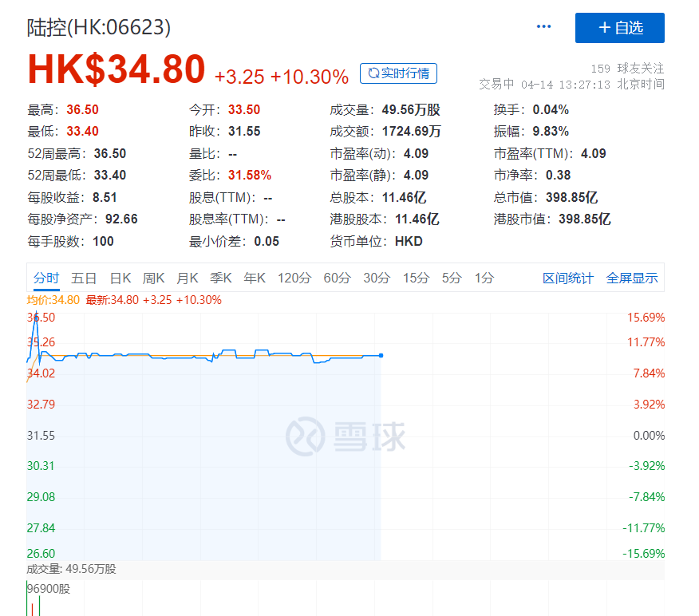The width and height of the screenshot is (699, 616).
Task: Select the 月K monthly chart tab
Action: [187, 278]
